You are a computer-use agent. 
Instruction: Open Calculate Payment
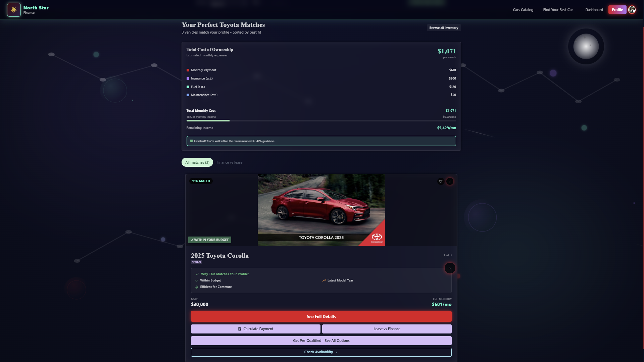(256, 329)
